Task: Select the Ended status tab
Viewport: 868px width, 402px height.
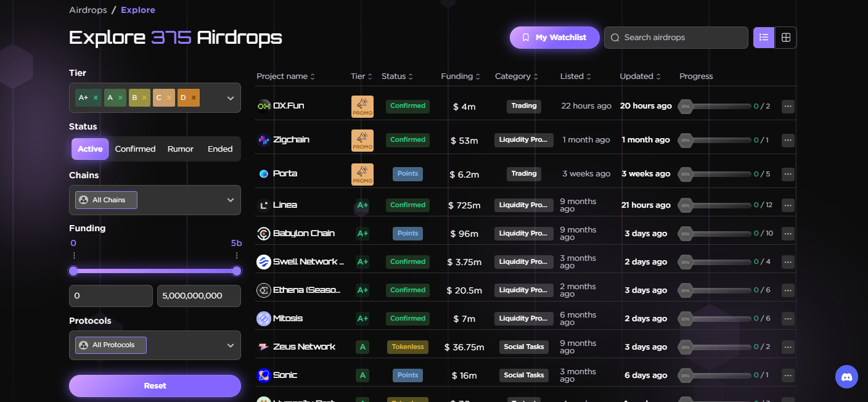Action: tap(220, 149)
